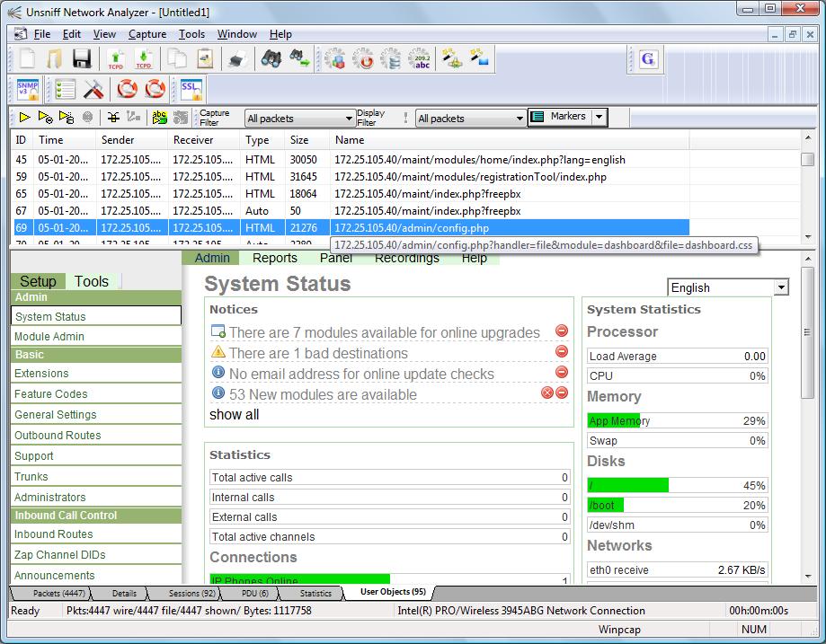Open the Capture Filter All packets dropdown
This screenshot has width=826, height=644.
point(299,119)
